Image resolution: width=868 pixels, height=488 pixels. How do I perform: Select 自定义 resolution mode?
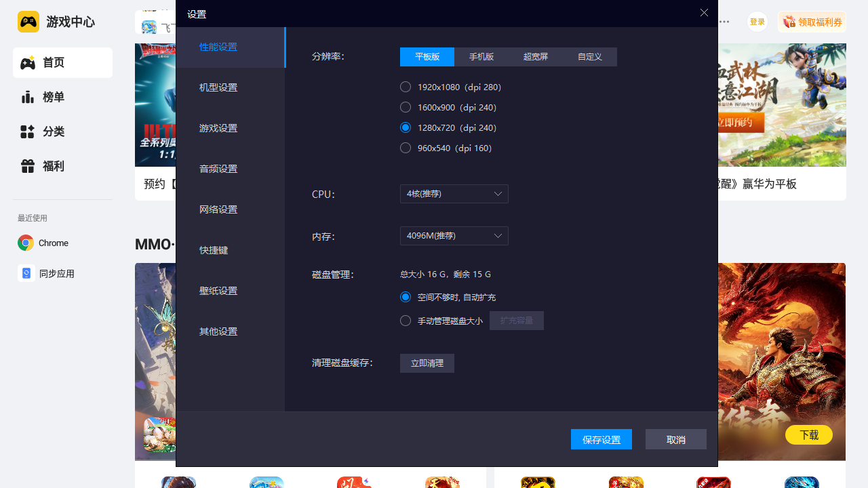pos(590,57)
